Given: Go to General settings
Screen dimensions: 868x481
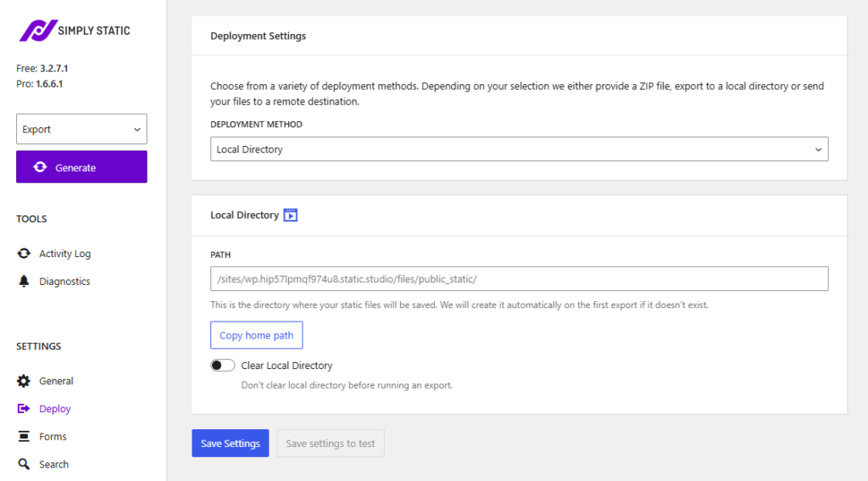Looking at the screenshot, I should [x=56, y=381].
